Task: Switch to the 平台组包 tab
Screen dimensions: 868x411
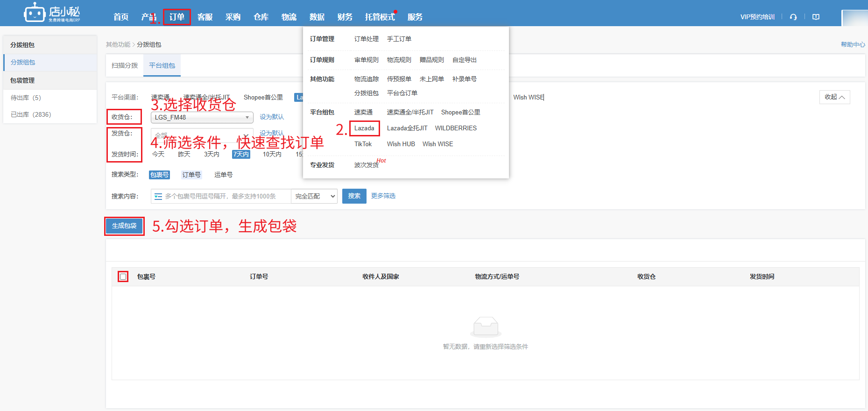Action: [x=162, y=65]
